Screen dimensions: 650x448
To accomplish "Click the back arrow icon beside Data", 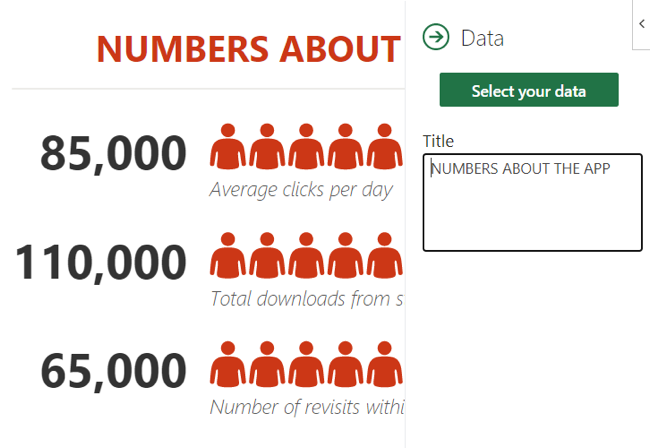I will point(436,38).
